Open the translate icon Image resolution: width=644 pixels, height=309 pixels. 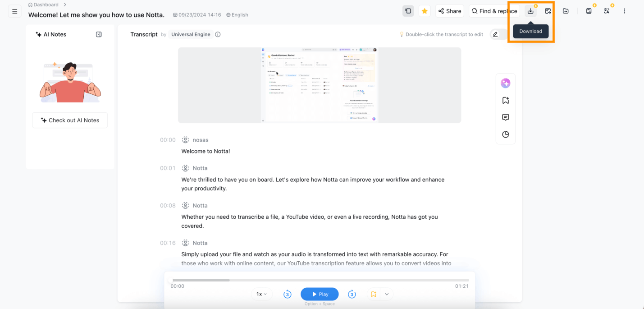click(x=607, y=11)
